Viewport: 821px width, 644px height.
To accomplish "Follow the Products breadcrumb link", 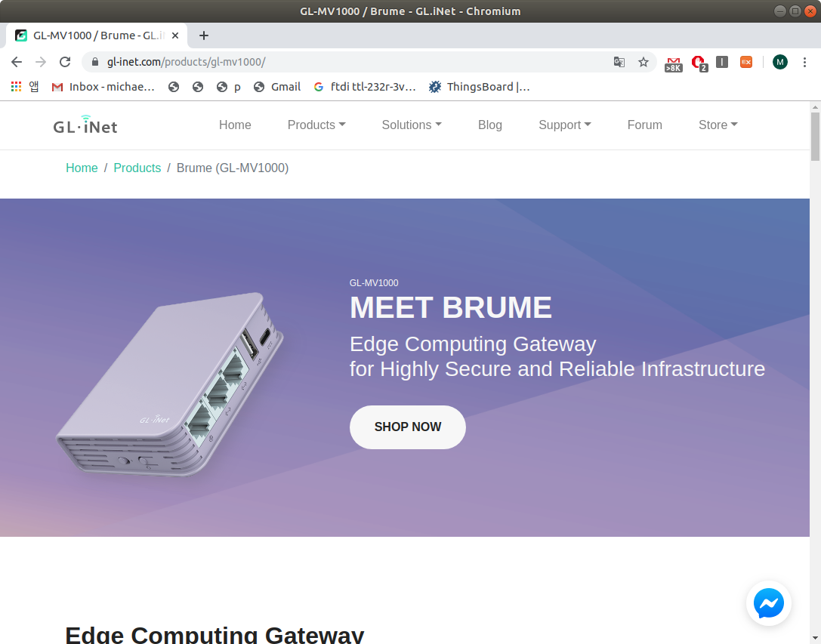I will [137, 168].
